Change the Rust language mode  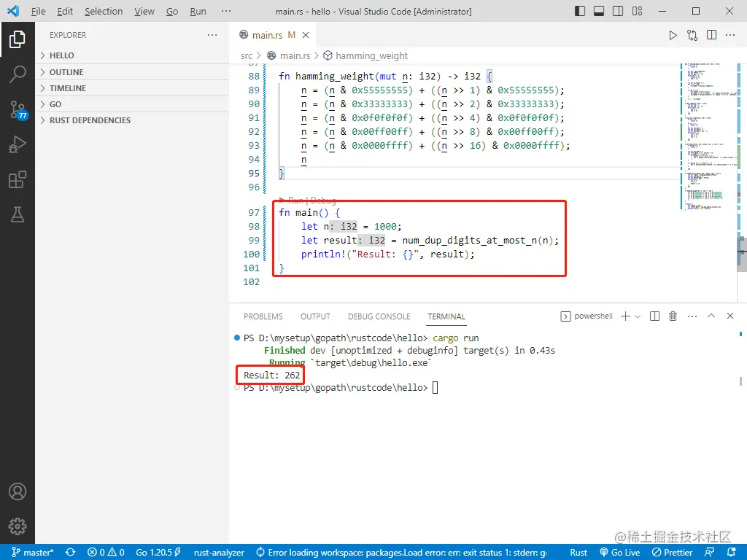point(578,553)
